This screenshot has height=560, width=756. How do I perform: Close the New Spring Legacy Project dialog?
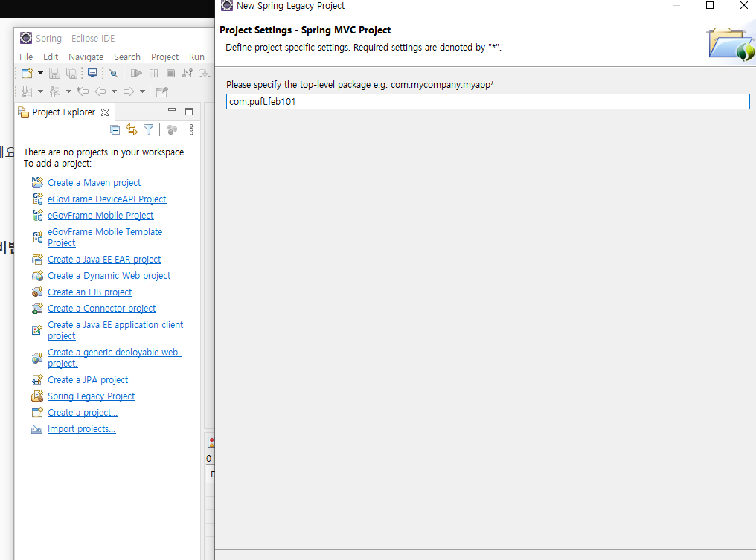tap(744, 6)
